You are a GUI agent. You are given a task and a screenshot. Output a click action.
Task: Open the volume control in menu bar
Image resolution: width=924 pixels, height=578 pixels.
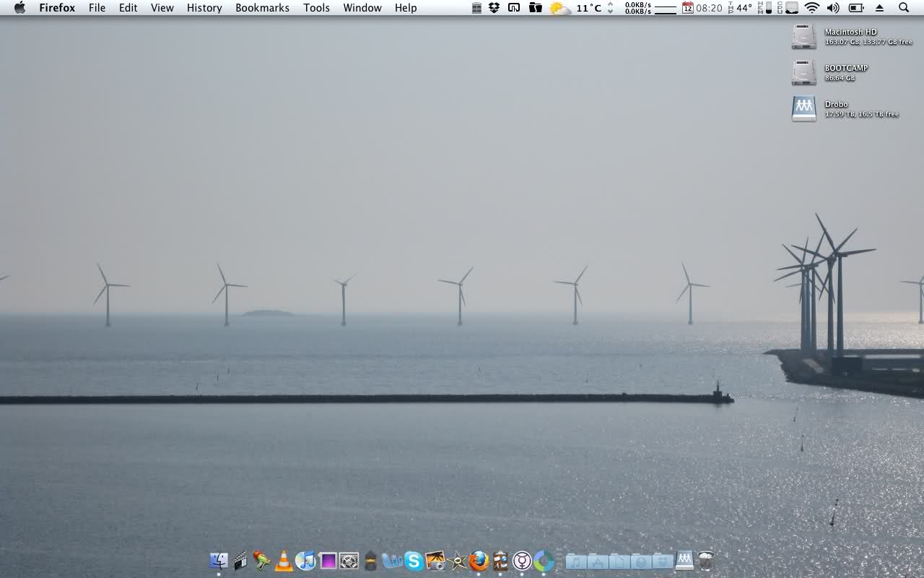coord(833,8)
